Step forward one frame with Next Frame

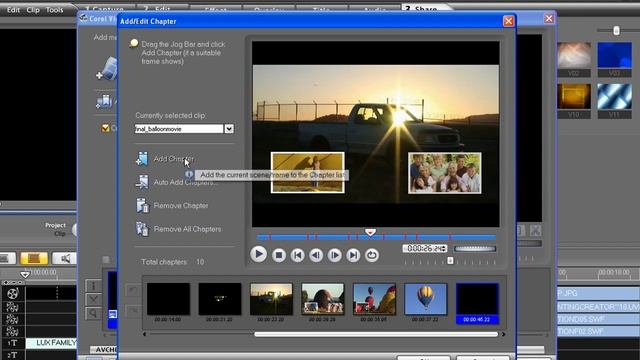click(335, 256)
